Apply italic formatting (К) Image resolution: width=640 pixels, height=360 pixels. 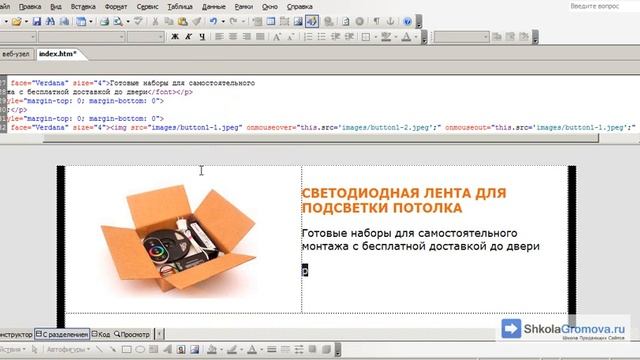(188, 37)
